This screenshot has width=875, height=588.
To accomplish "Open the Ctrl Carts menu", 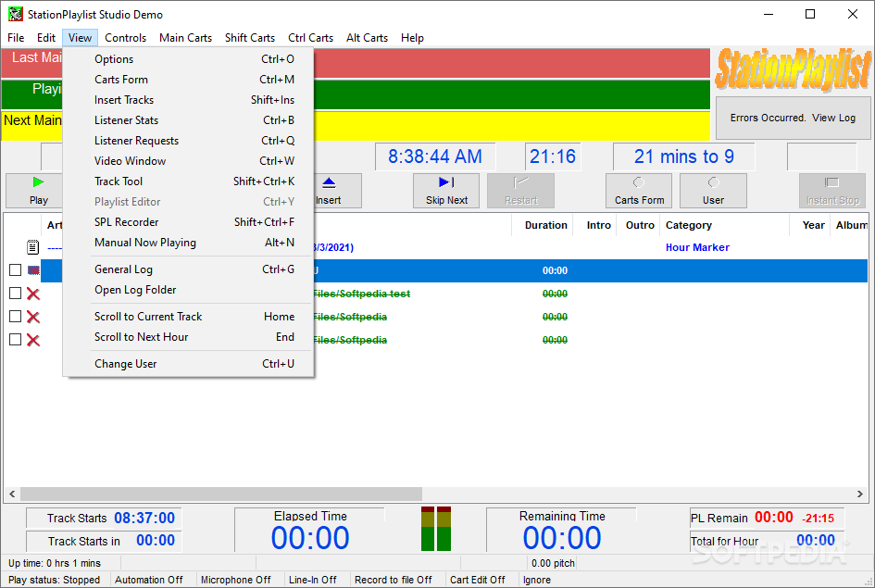I will click(x=311, y=38).
